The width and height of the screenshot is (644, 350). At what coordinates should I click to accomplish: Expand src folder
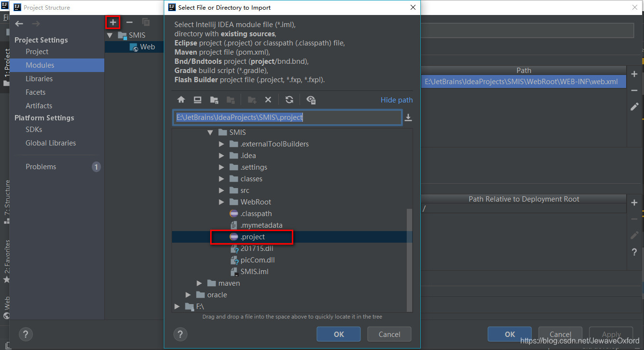click(x=221, y=190)
